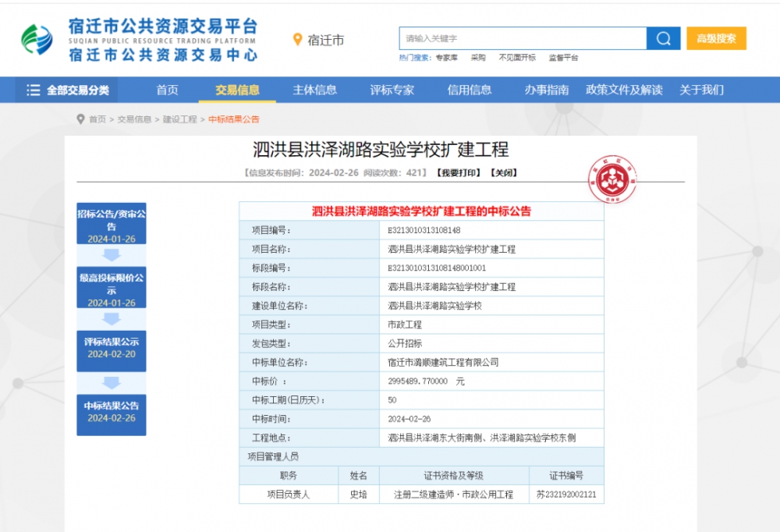This screenshot has height=532, width=780.
Task: Click the winning company name 宿迁市…建筑工程有限公司
Action: point(443,363)
